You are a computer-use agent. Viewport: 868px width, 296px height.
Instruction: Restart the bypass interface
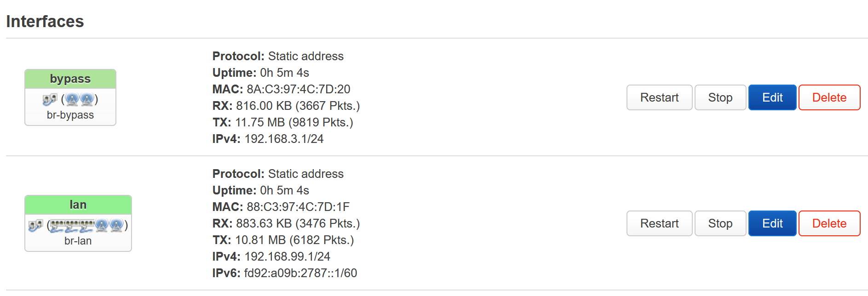(x=659, y=97)
